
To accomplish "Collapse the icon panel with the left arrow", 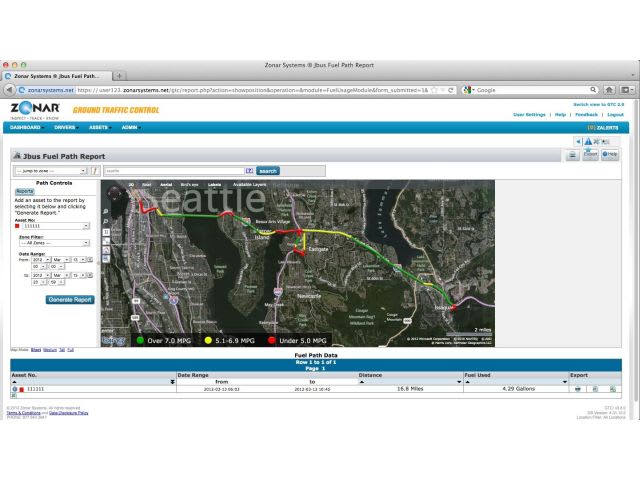I will coord(578,142).
